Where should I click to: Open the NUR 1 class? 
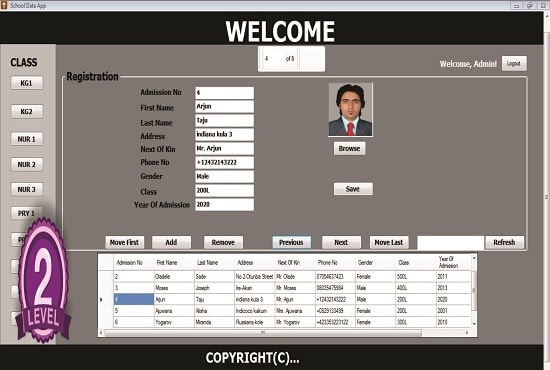(x=27, y=139)
